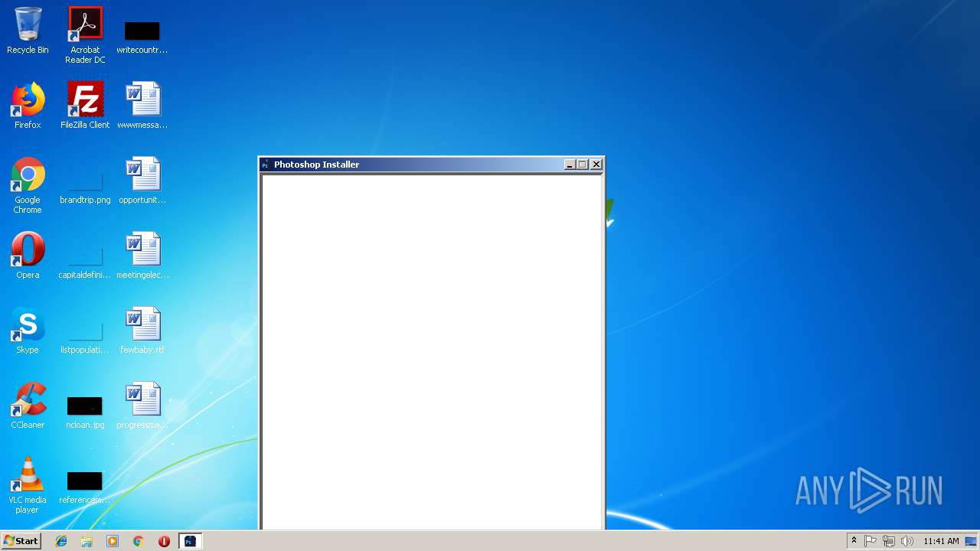
Task: Open Action Center flag icon
Action: point(871,541)
